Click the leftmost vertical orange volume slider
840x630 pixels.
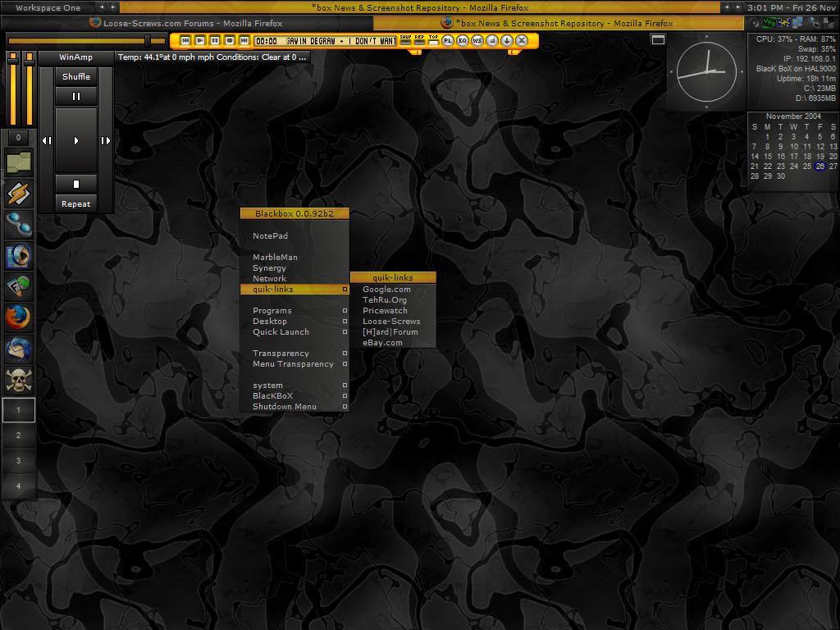pos(13,89)
